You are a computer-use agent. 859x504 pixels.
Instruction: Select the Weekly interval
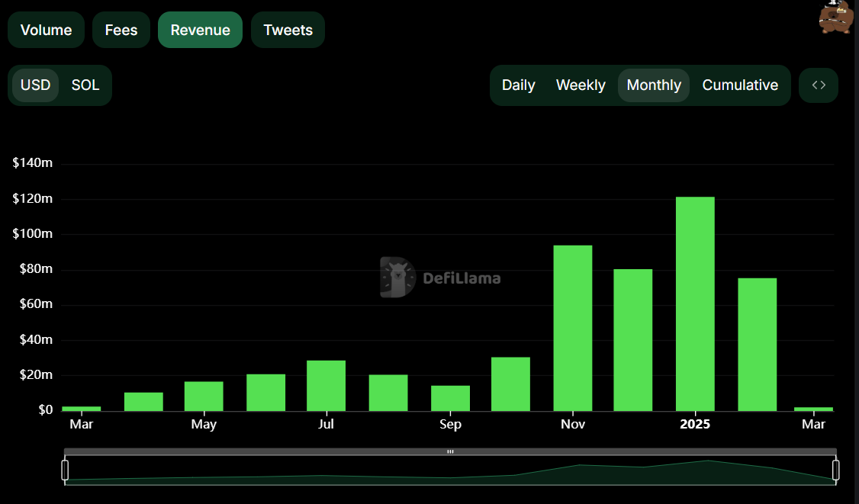581,85
